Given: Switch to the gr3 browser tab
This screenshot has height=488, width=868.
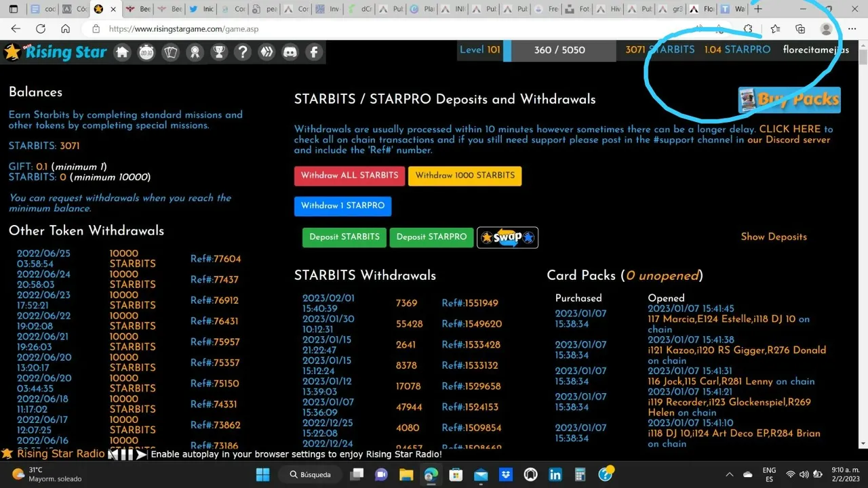Looking at the screenshot, I should click(670, 9).
